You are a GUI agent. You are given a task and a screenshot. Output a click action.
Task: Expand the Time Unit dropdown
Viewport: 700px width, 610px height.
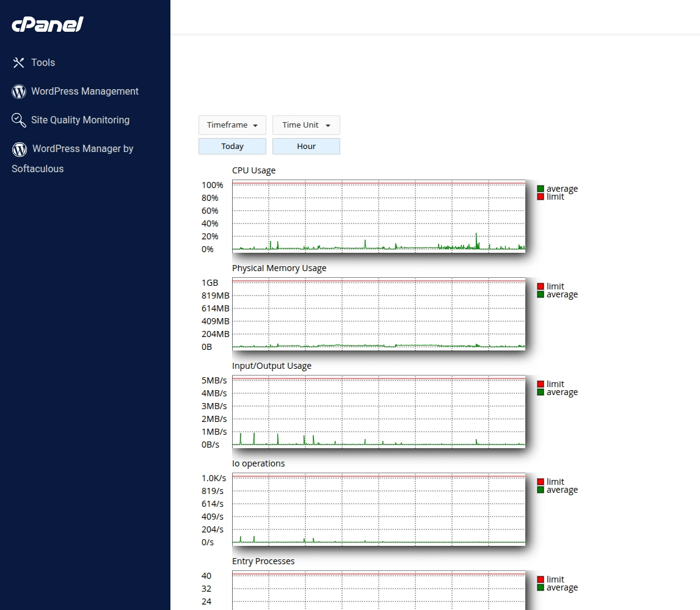306,125
